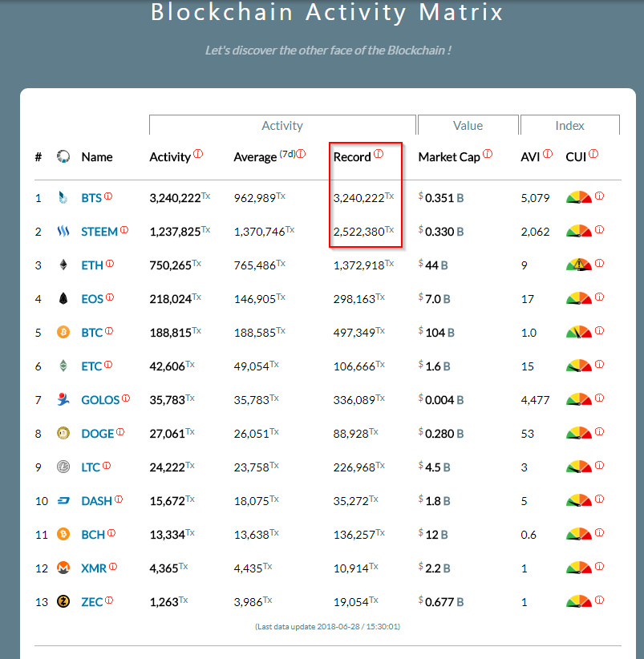
Task: Click the CUI gauge for ZEC row
Action: pyautogui.click(x=579, y=601)
